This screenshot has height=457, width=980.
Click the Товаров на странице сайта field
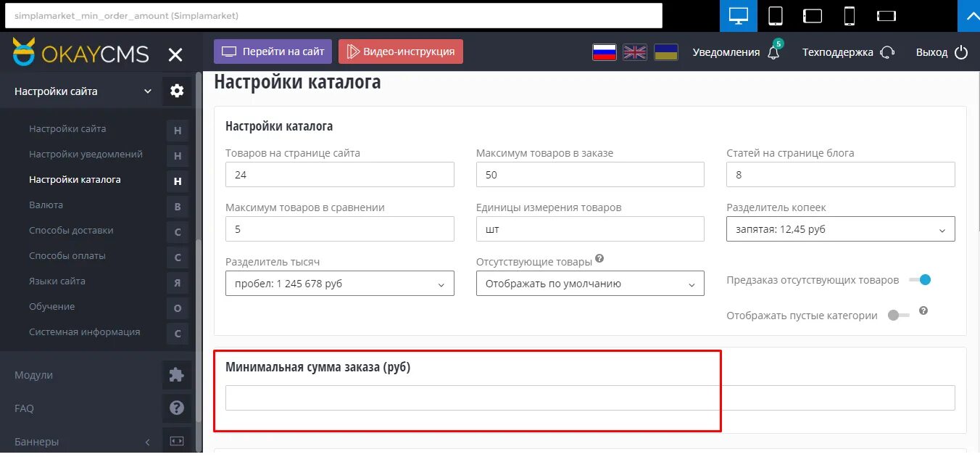(340, 175)
